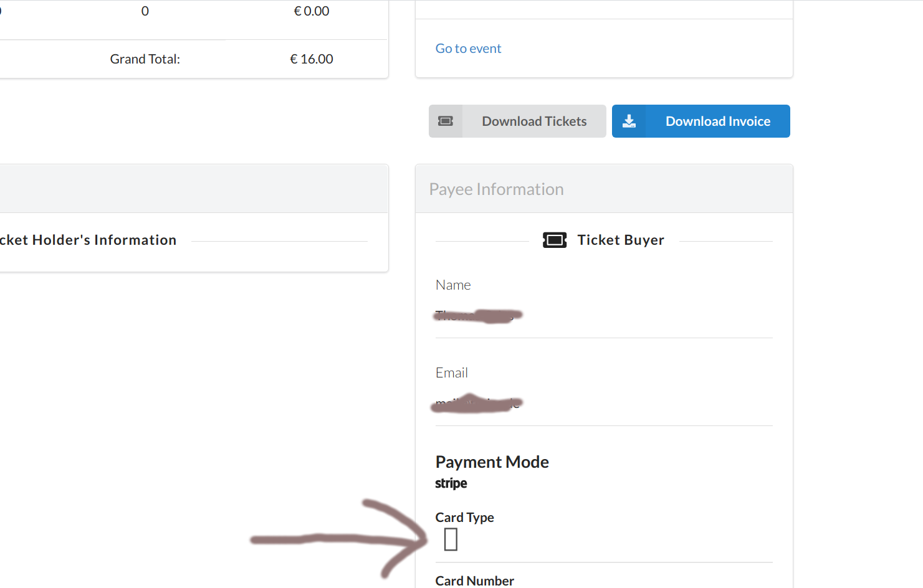The height and width of the screenshot is (588, 923).
Task: Select the 0 quantity value
Action: pos(145,11)
